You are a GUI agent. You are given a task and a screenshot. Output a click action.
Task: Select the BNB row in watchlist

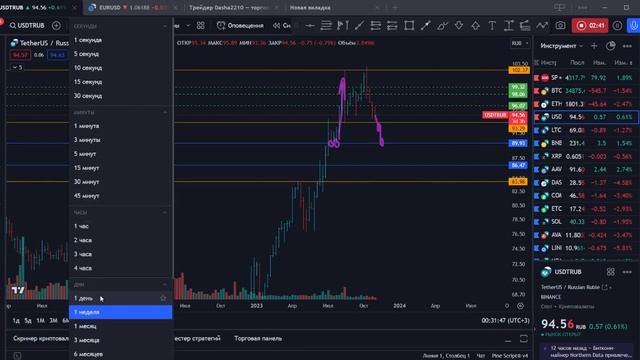(586, 143)
